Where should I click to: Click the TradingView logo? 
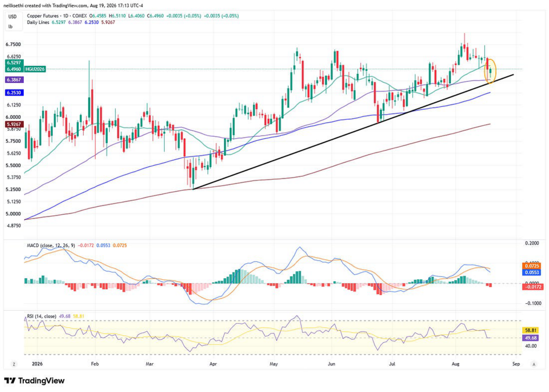(x=34, y=381)
